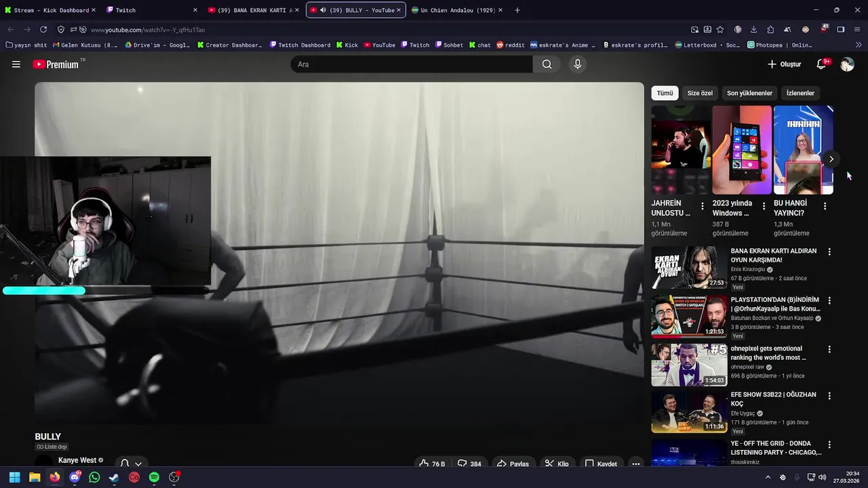The height and width of the screenshot is (488, 868).
Task: Open new browser tab with plus icon
Action: pos(517,10)
